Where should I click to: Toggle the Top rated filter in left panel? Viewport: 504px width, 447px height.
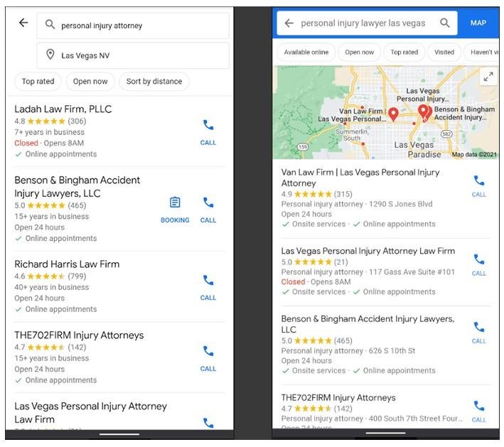pos(38,82)
